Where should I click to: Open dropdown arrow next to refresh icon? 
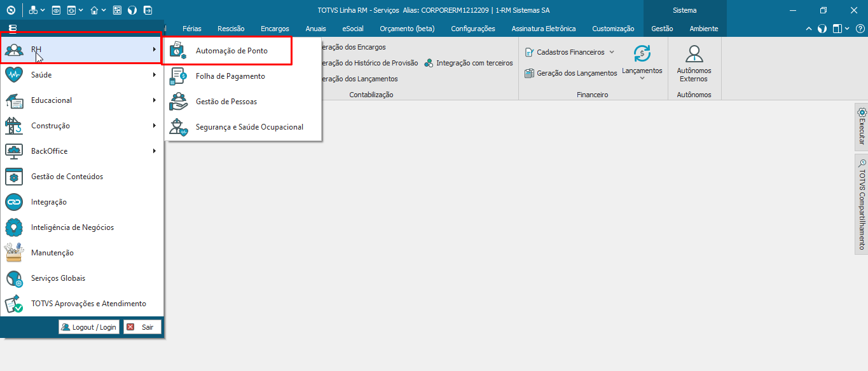pyautogui.click(x=81, y=10)
